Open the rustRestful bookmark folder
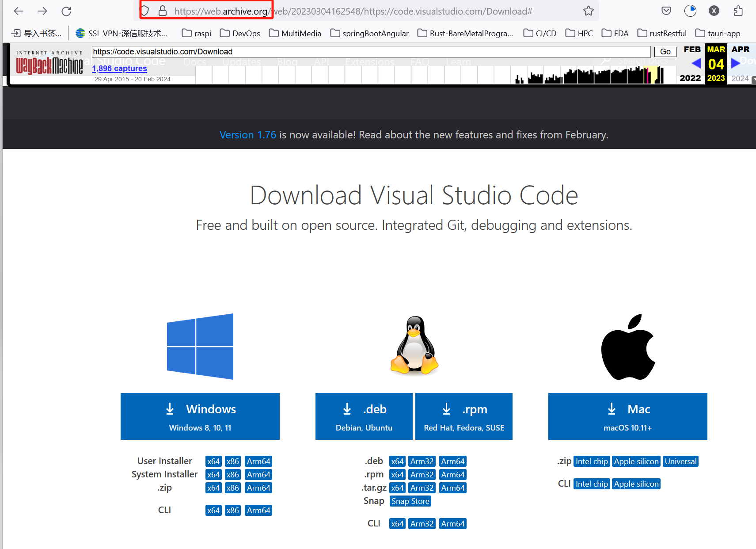The image size is (756, 549). pos(662,33)
